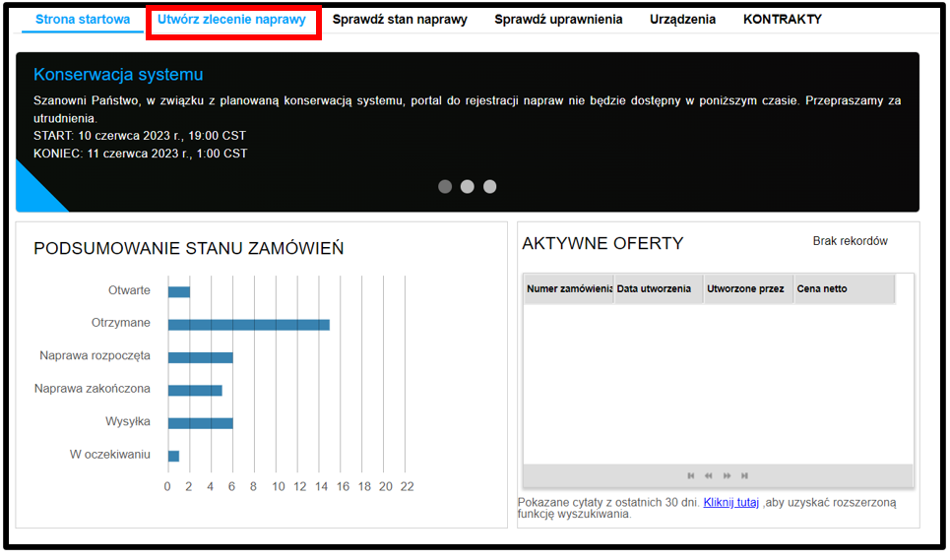This screenshot has height=560, width=950.
Task: Click the AKTYWNE OFERTY heading
Action: pyautogui.click(x=602, y=243)
